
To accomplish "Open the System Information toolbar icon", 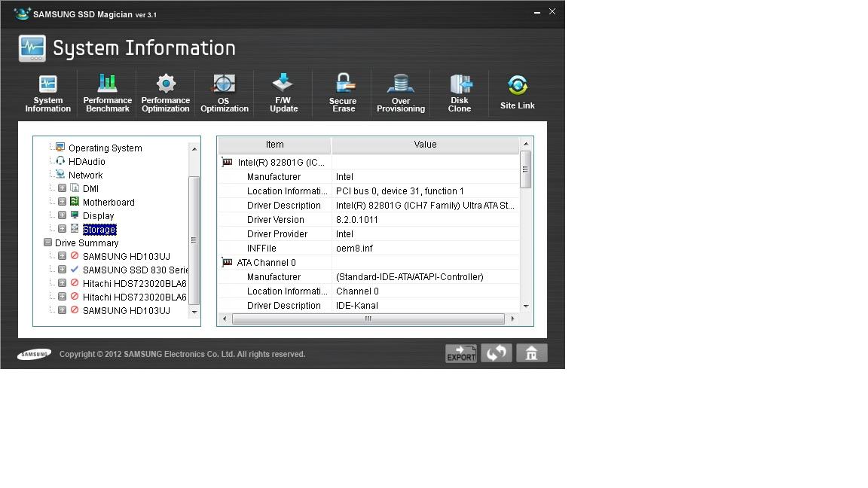I will [x=48, y=93].
